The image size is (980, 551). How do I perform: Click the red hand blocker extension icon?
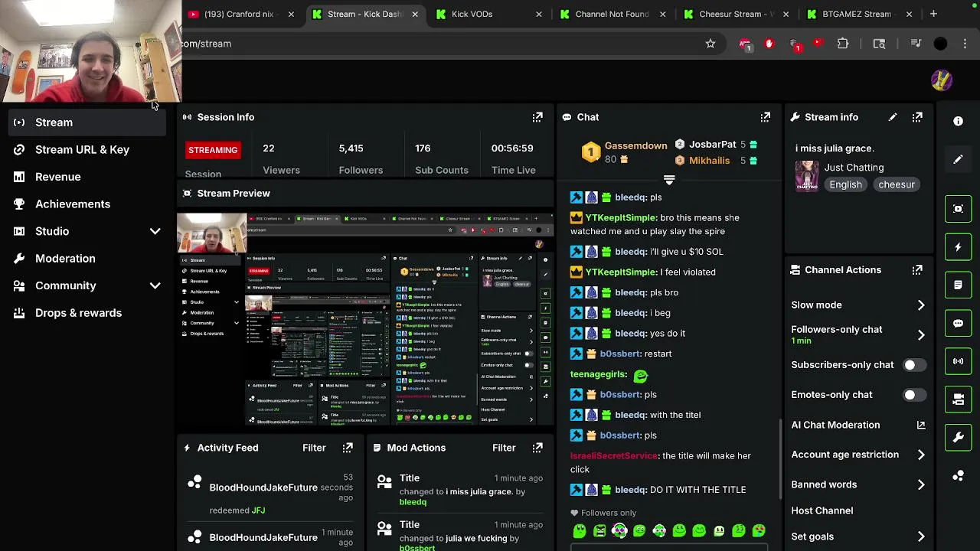click(x=769, y=44)
